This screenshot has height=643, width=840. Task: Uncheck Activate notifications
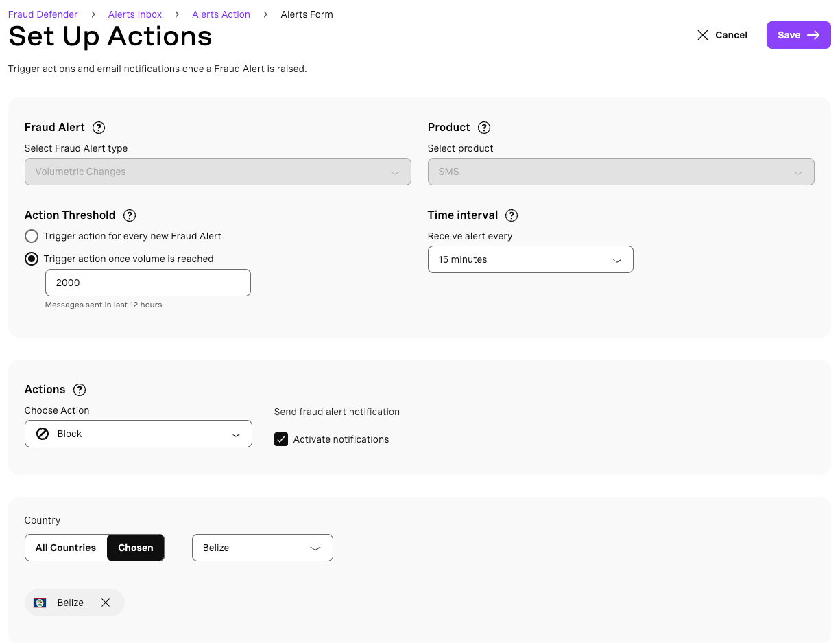click(281, 439)
